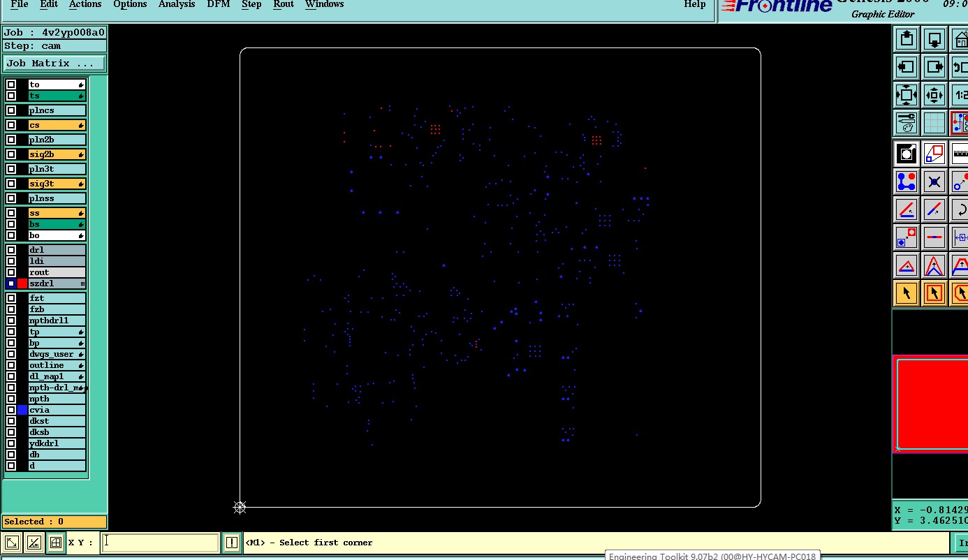Select the fzb layer name
Viewport: 968px width, 560px height.
coord(57,309)
